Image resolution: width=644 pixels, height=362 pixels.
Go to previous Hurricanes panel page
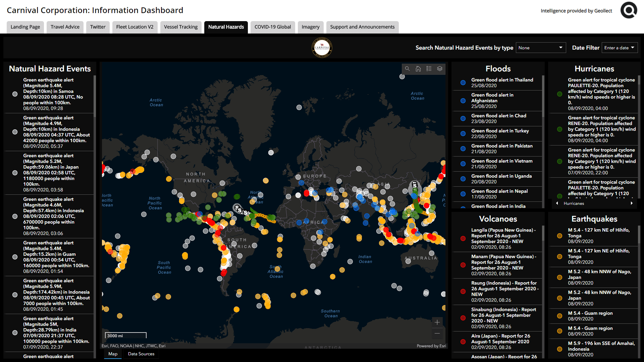click(x=557, y=203)
